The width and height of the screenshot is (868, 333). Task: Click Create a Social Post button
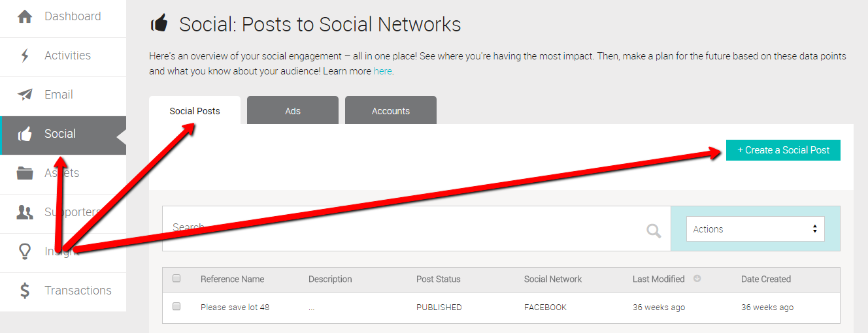pos(783,150)
